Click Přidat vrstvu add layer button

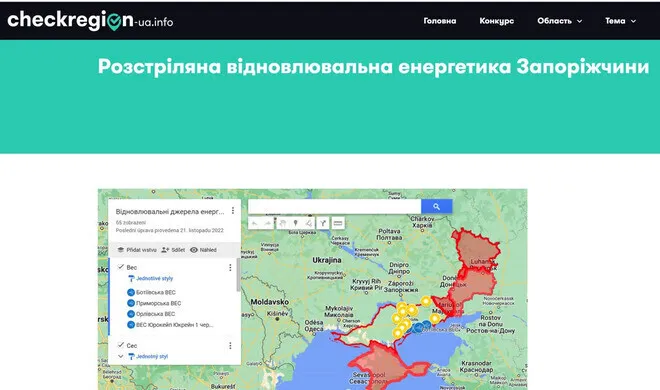tap(137, 250)
